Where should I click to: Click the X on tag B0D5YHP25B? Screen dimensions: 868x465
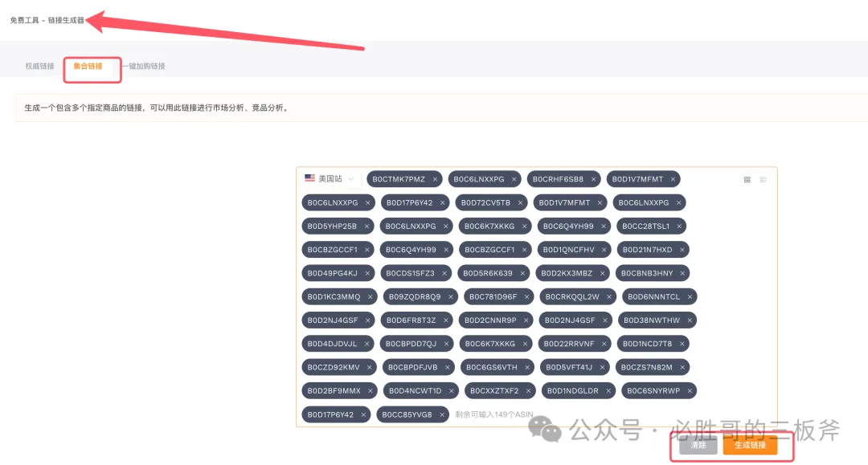366,226
